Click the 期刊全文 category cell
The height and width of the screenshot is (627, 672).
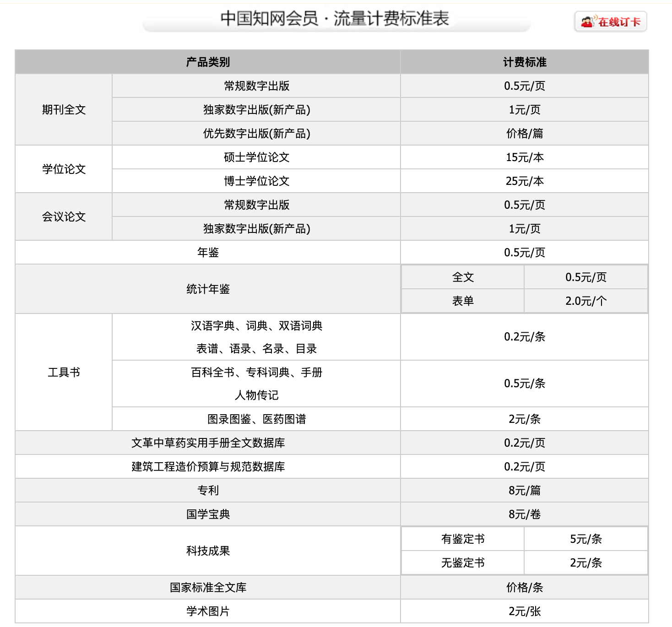tap(64, 109)
